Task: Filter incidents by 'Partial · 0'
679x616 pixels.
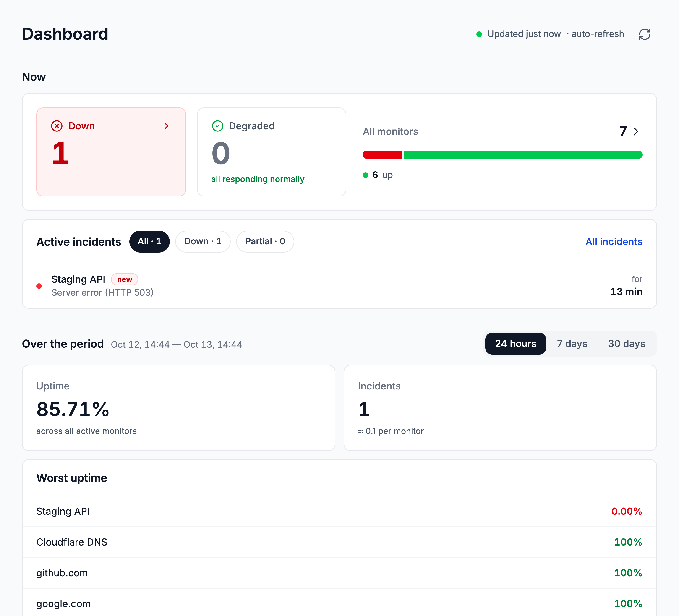Action: point(265,241)
